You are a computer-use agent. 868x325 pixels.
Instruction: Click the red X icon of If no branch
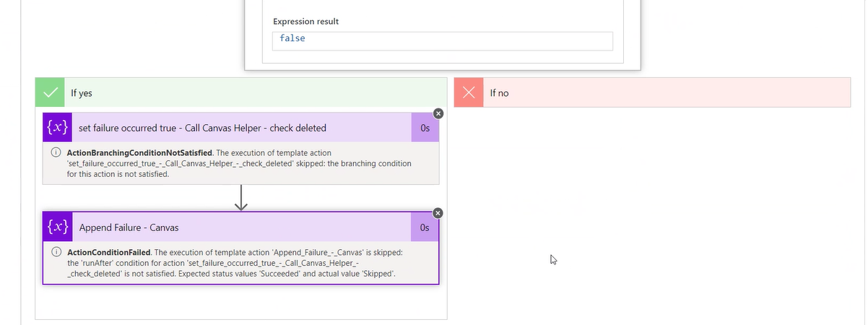click(469, 93)
